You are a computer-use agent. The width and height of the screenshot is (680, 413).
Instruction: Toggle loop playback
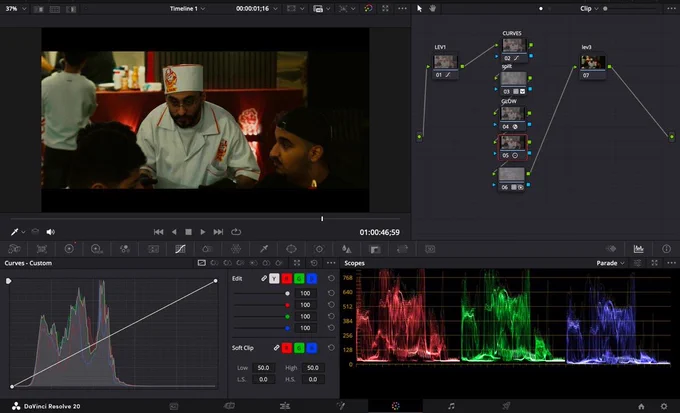point(236,232)
